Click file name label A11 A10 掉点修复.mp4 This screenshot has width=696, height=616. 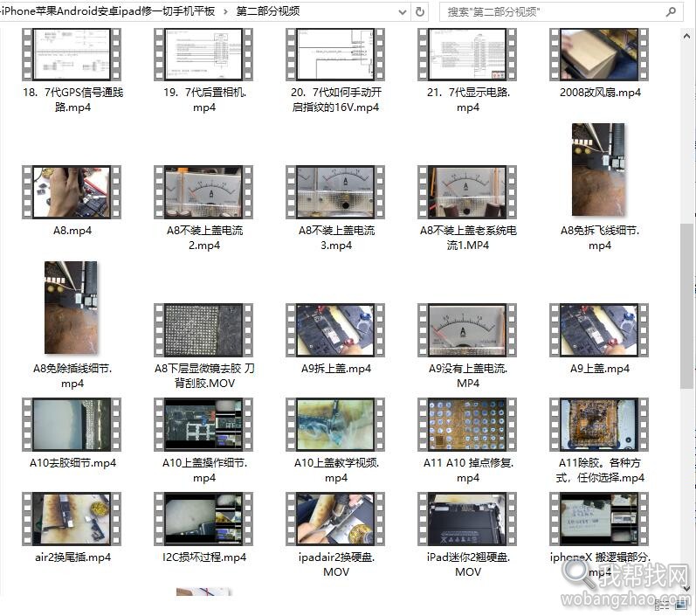pos(468,470)
